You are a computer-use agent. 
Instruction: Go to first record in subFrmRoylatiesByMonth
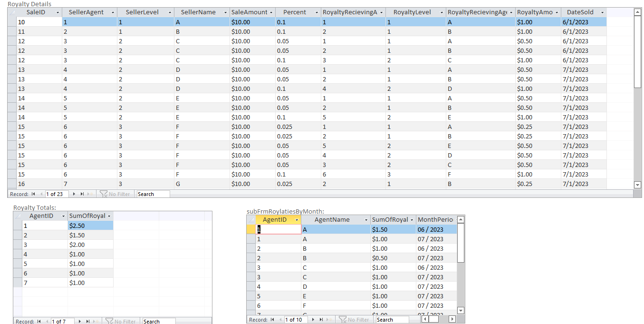pos(272,320)
